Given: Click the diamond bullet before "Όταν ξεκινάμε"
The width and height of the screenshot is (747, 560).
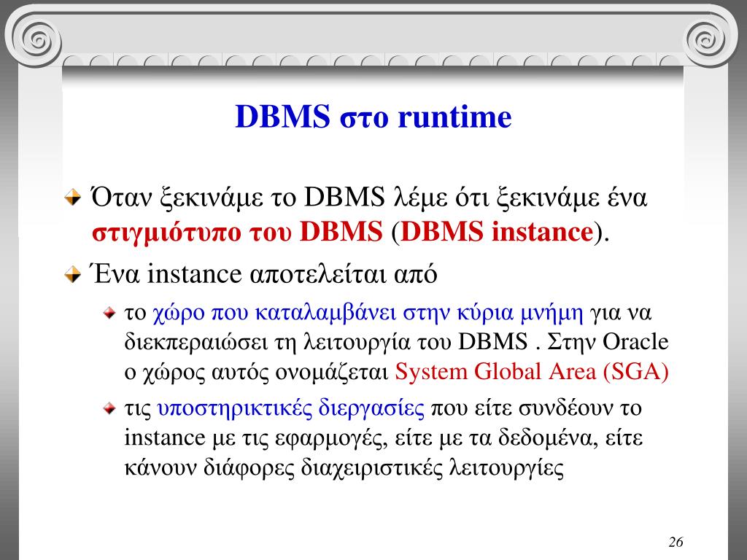Looking at the screenshot, I should click(73, 197).
